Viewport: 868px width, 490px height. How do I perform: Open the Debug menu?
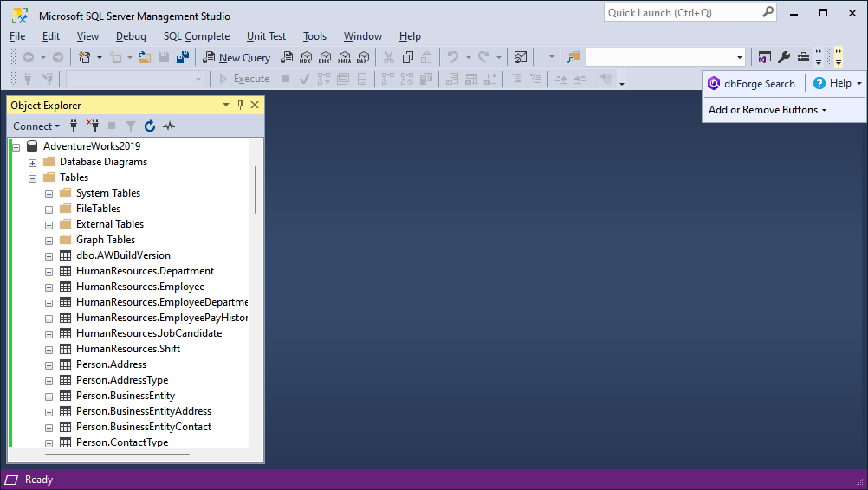click(131, 36)
